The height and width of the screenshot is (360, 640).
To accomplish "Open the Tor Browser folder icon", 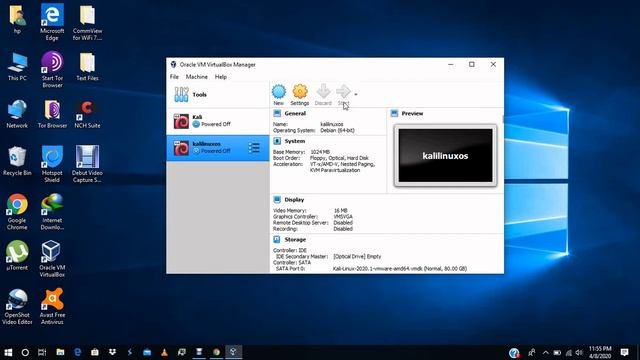I will (52, 114).
